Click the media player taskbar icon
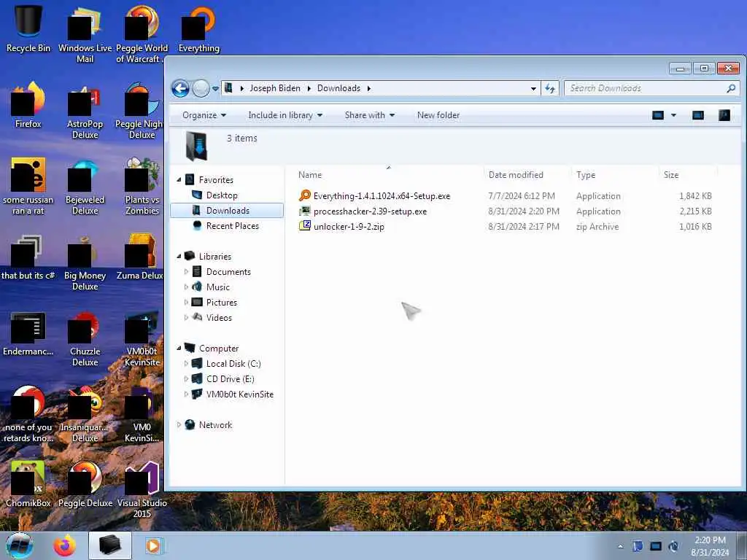Image resolution: width=747 pixels, height=560 pixels. (153, 545)
